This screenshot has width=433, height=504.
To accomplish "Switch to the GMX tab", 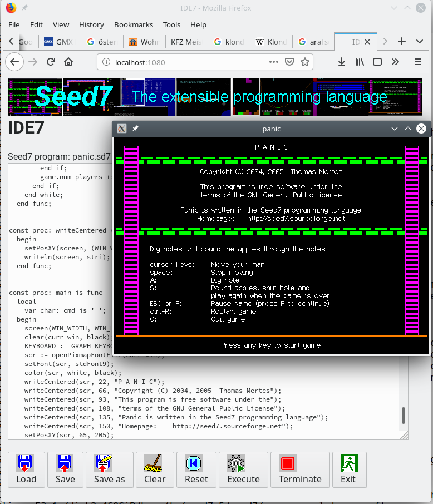I will click(x=59, y=42).
